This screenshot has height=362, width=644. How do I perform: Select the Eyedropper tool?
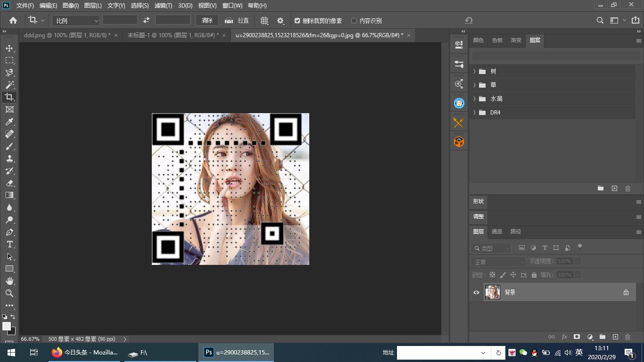pos(9,122)
